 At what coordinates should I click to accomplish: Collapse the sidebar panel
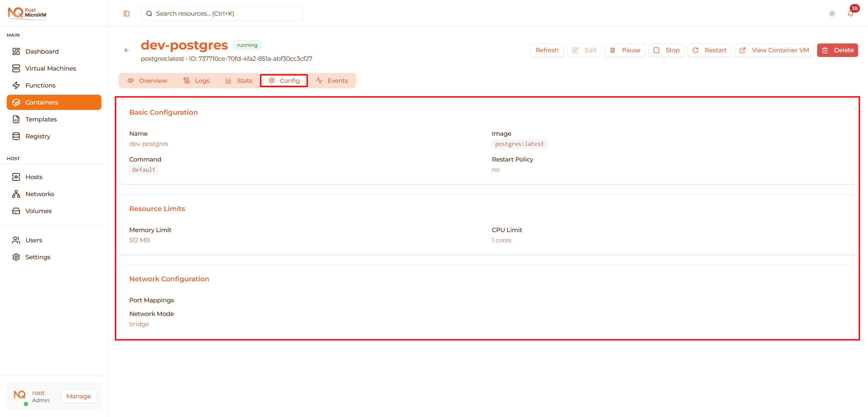126,13
